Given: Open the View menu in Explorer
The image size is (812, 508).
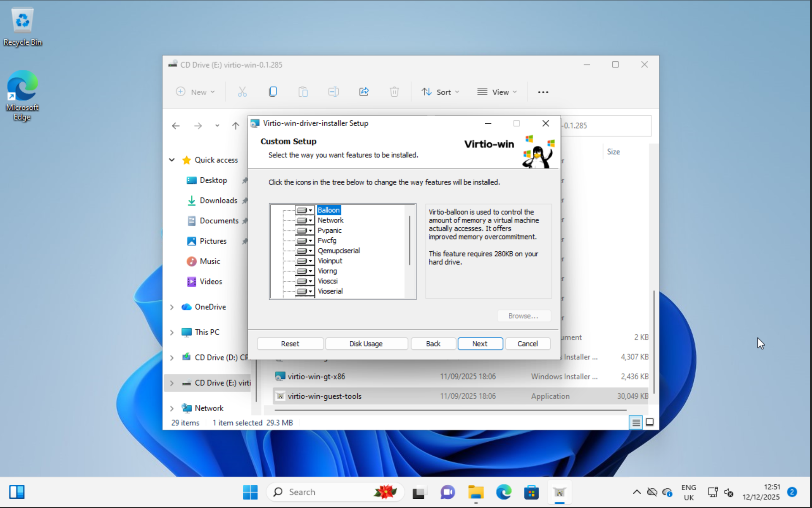Looking at the screenshot, I should coord(497,92).
